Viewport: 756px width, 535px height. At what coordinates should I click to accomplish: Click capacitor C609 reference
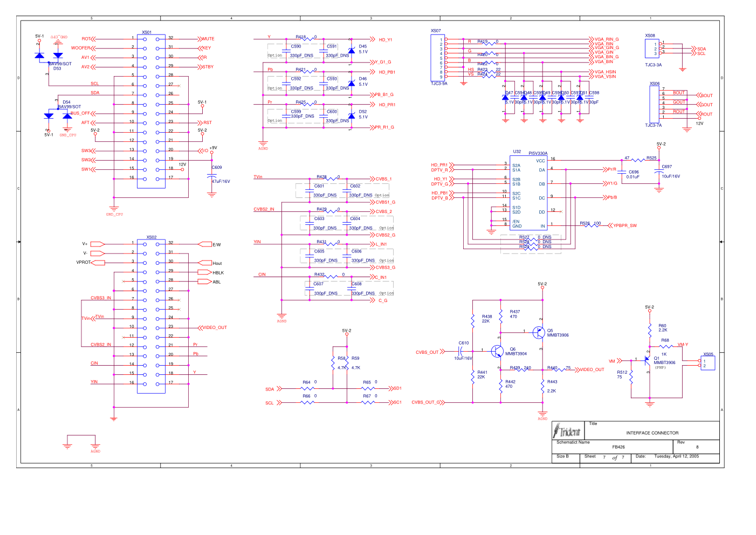point(217,167)
